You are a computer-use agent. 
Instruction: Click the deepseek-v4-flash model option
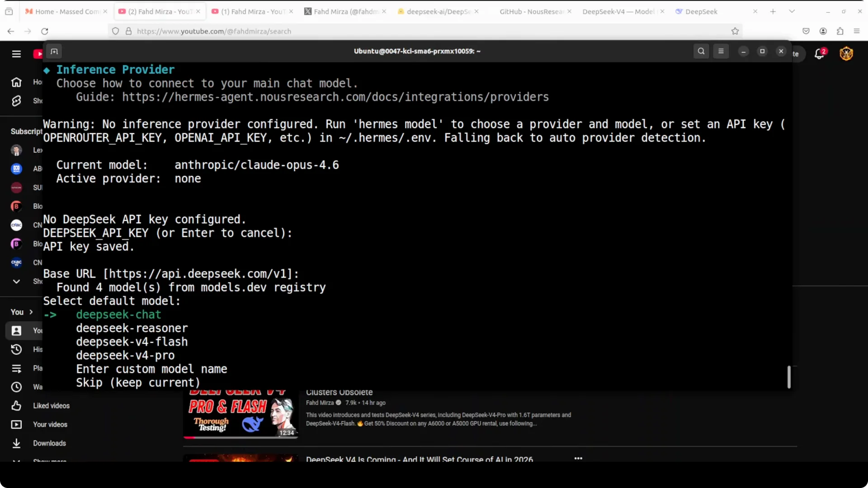click(x=132, y=342)
